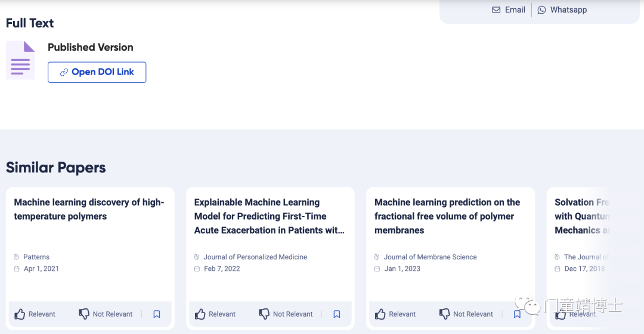Mark fractional free volume paper Not Relevant

pyautogui.click(x=466, y=314)
